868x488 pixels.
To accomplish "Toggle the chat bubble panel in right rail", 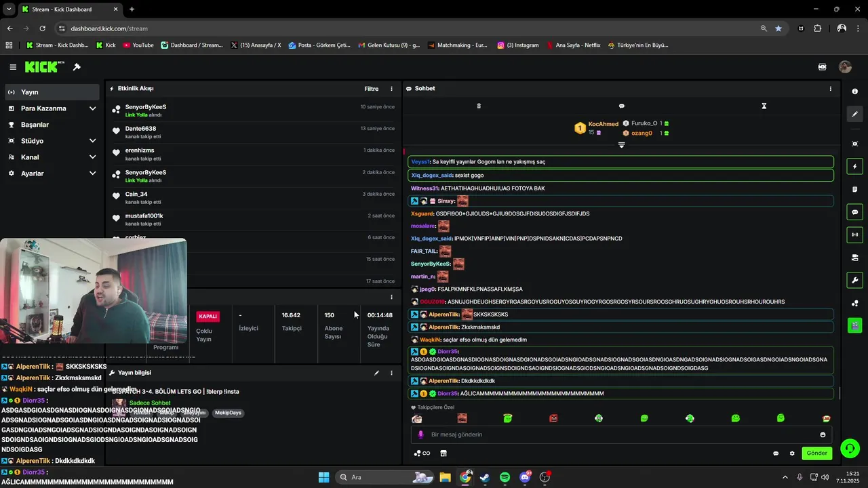I will tap(854, 212).
